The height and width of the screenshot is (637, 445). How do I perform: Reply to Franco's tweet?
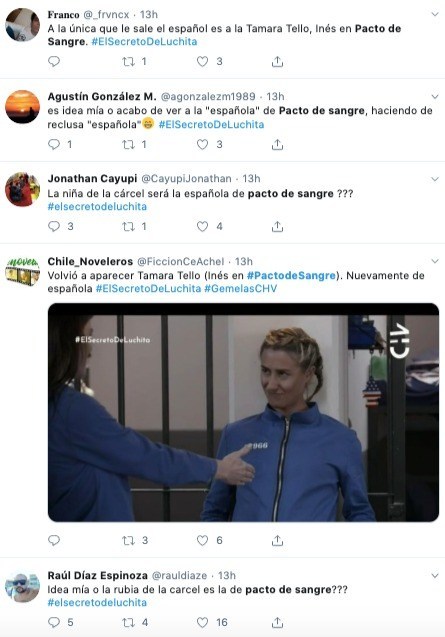click(54, 61)
